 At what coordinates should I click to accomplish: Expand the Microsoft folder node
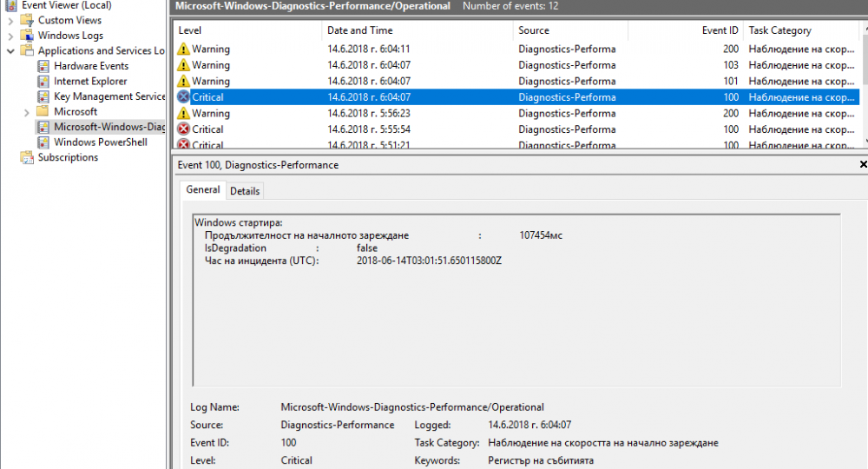(27, 112)
